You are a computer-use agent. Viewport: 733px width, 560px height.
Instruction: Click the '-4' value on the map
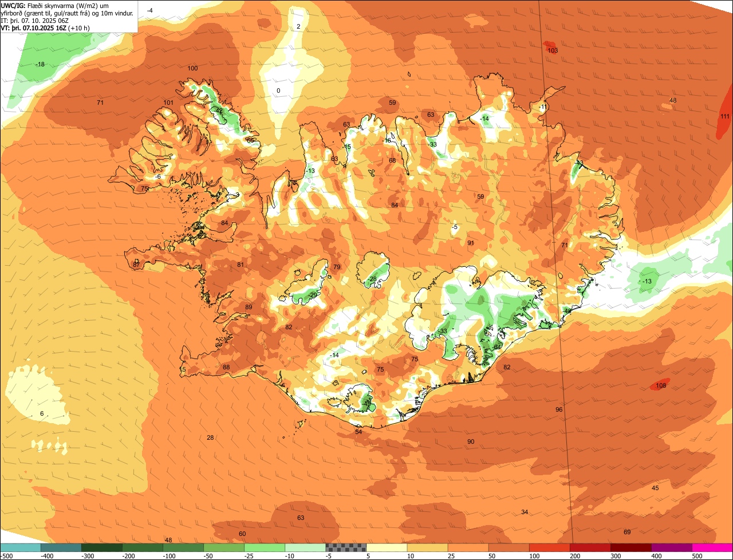149,10
